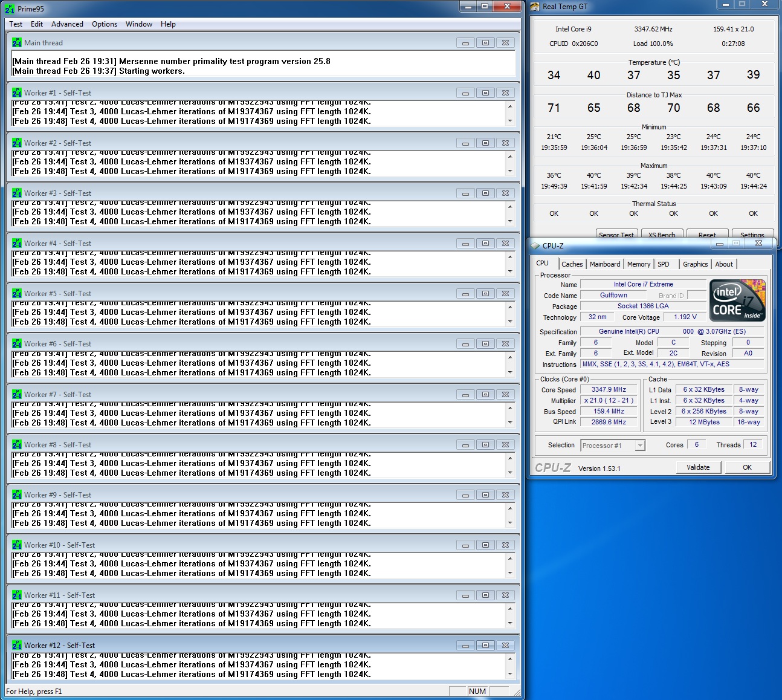Open the Edit menu in Prime95
Viewport: 782px width, 700px height.
point(37,24)
